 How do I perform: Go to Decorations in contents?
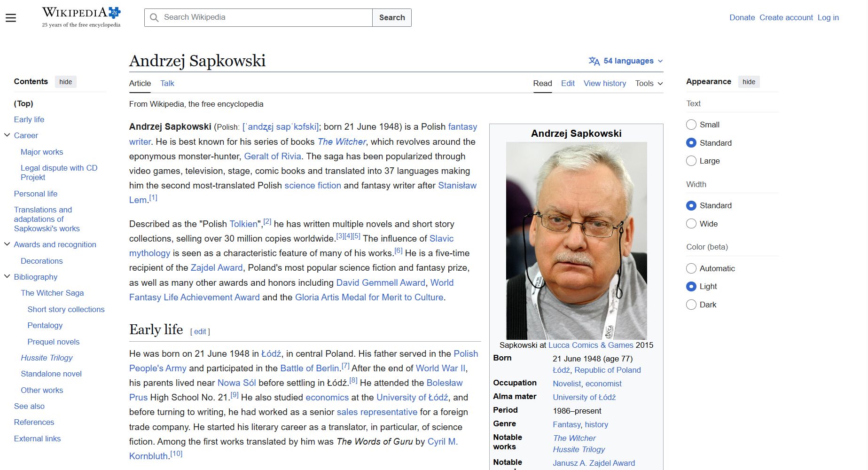[x=42, y=261]
